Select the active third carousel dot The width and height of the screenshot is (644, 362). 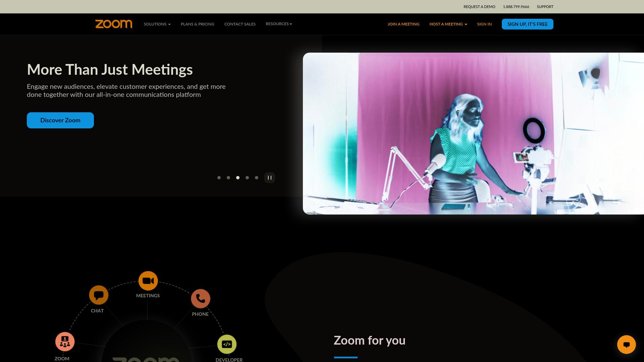(x=238, y=178)
